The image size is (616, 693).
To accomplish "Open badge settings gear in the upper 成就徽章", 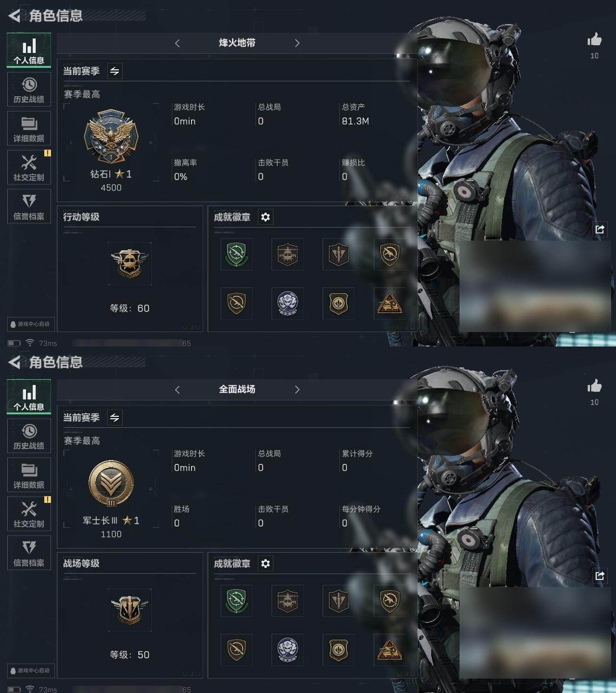I will pyautogui.click(x=265, y=217).
